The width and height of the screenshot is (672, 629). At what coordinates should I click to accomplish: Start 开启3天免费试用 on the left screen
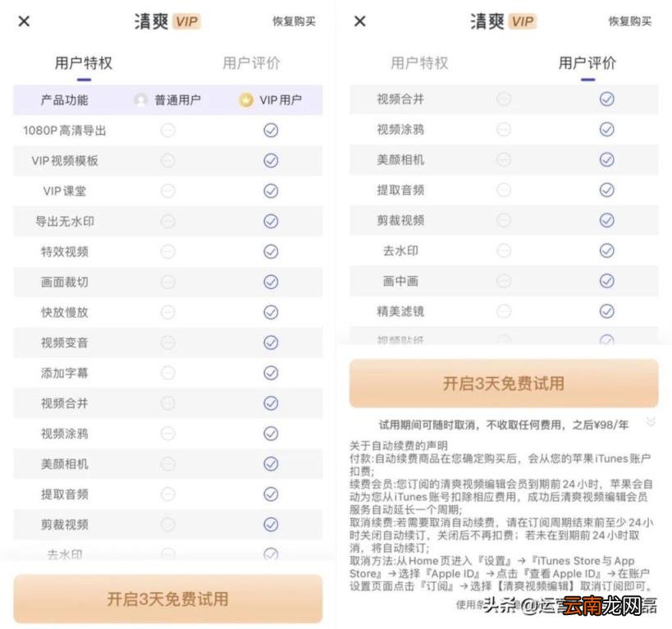[168, 599]
